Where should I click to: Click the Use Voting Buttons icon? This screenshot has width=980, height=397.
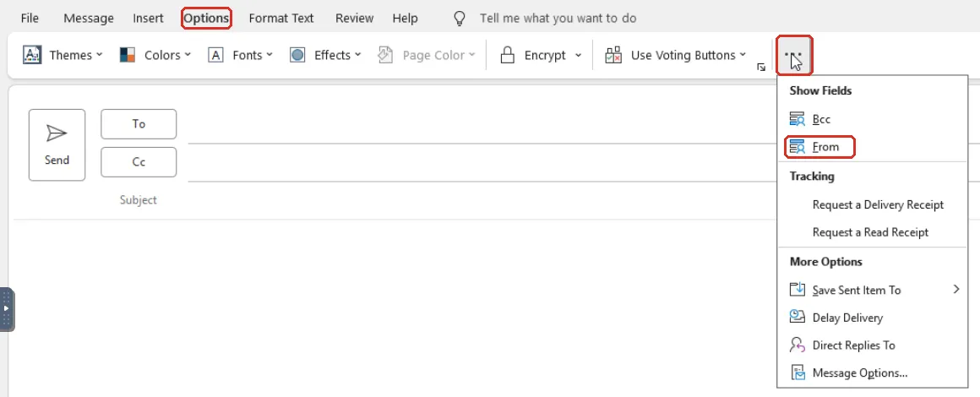point(613,55)
